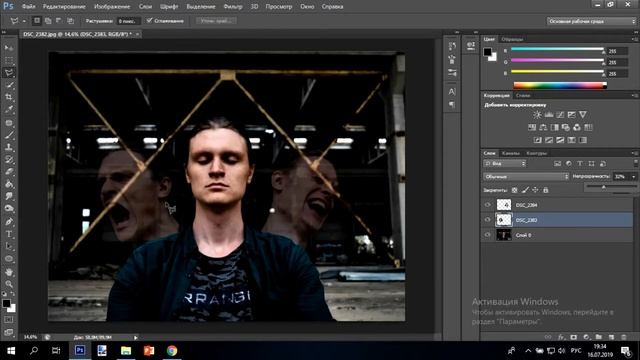Toggle lock all for layer
The image size is (640, 360).
tap(546, 190)
